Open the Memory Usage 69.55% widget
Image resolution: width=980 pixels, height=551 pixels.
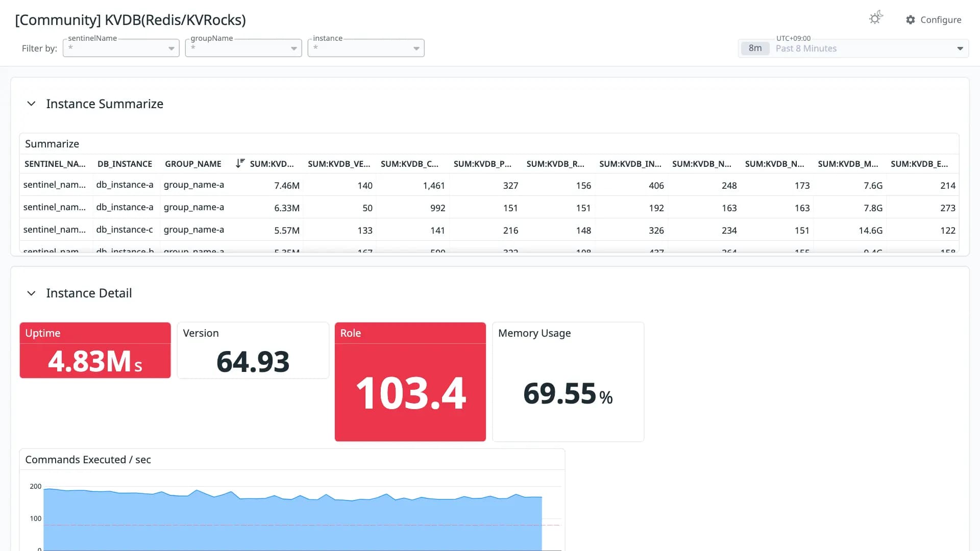[568, 382]
